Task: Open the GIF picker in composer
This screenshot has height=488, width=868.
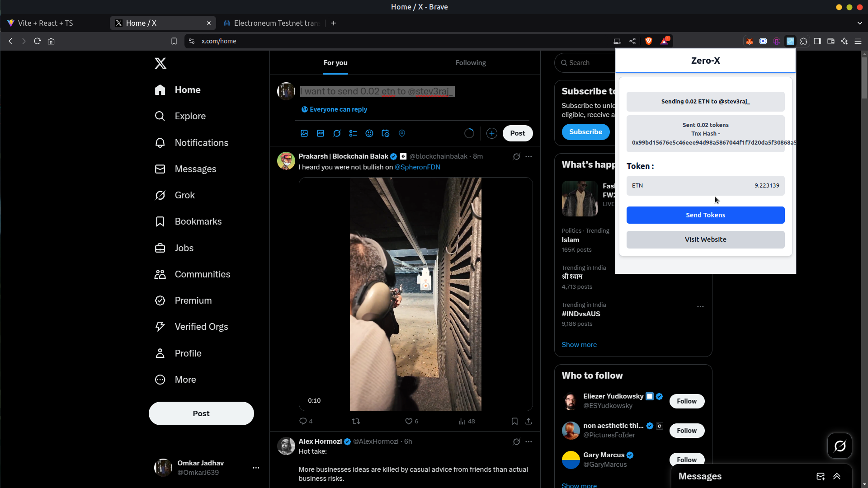Action: point(321,133)
